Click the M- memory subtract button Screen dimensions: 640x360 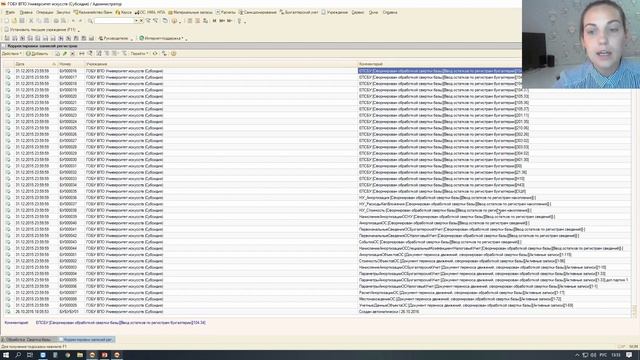pyautogui.click(x=230, y=21)
